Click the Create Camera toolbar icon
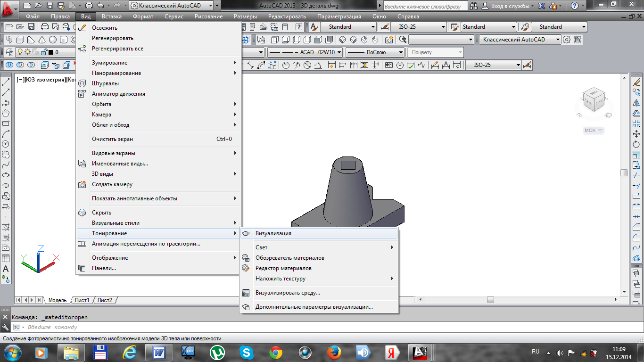This screenshot has height=362, width=644. point(389,40)
